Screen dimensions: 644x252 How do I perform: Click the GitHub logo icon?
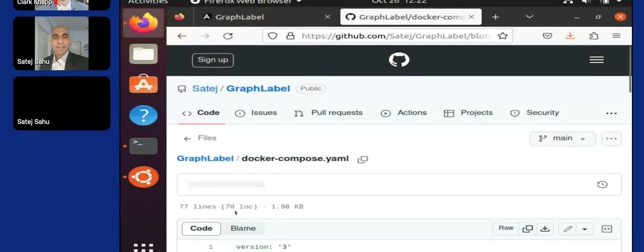coord(399,60)
